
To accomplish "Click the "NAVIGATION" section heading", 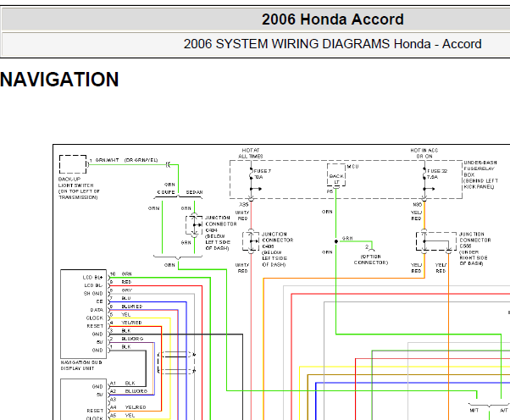I will [x=59, y=80].
